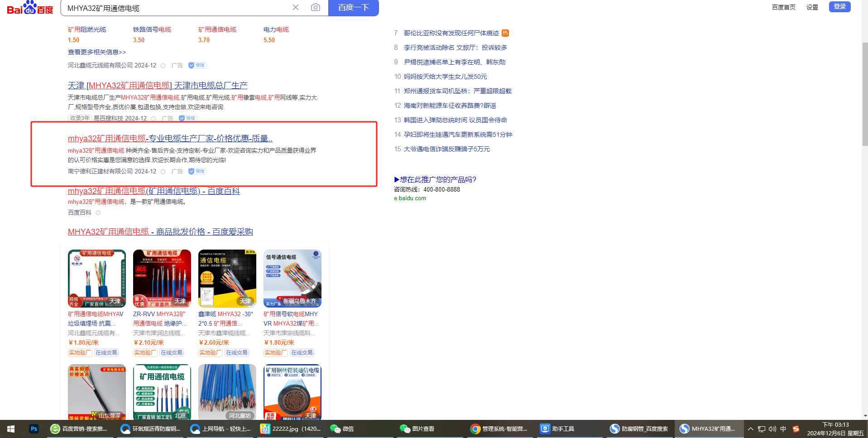The height and width of the screenshot is (438, 868).
Task: Open hot search item 大爷遇电信诈骗反赚骗子5万元
Action: (447, 149)
